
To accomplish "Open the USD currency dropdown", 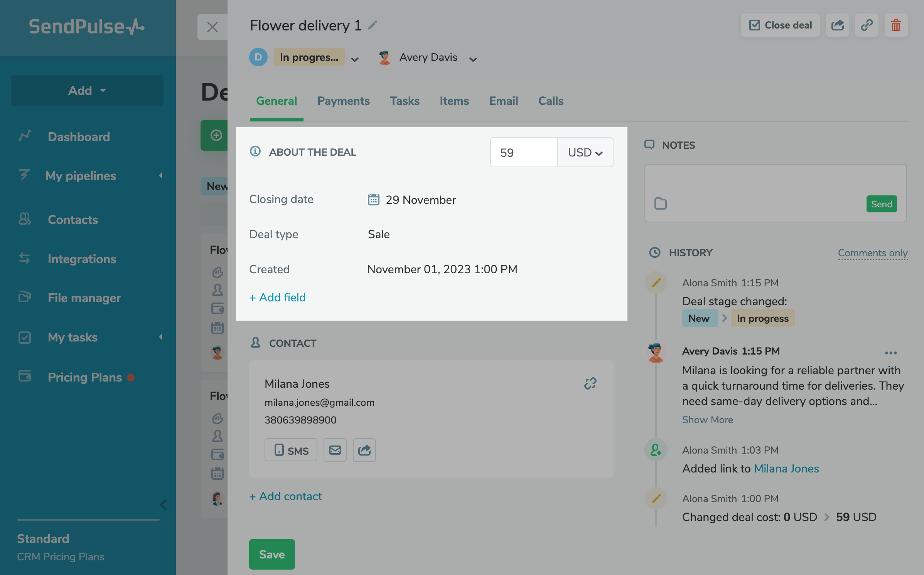I will (585, 153).
